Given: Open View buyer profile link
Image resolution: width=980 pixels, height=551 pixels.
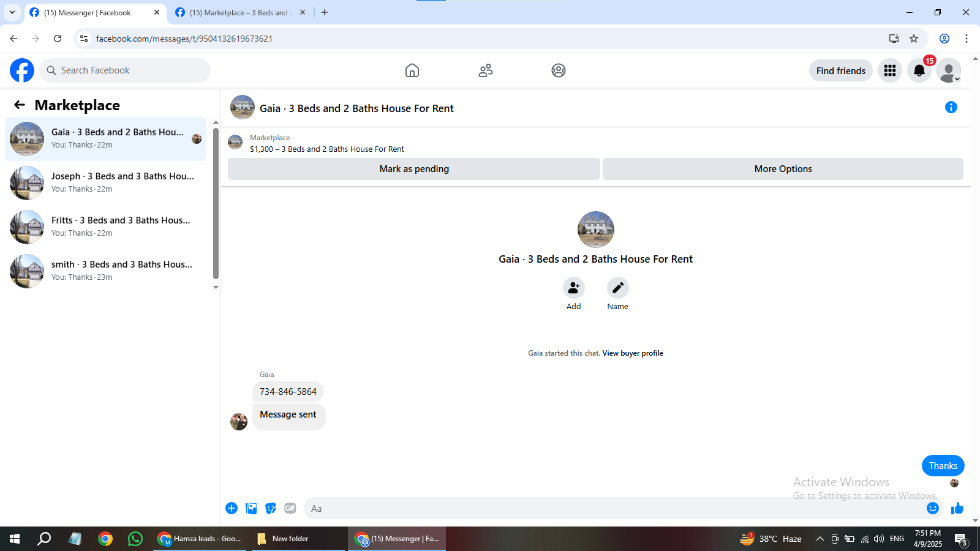Looking at the screenshot, I should pyautogui.click(x=633, y=353).
